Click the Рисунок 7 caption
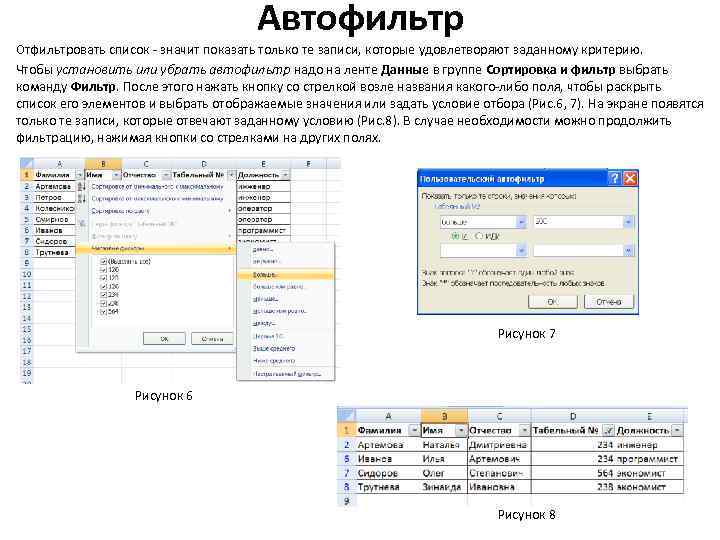The height and width of the screenshot is (540, 720). tap(527, 334)
